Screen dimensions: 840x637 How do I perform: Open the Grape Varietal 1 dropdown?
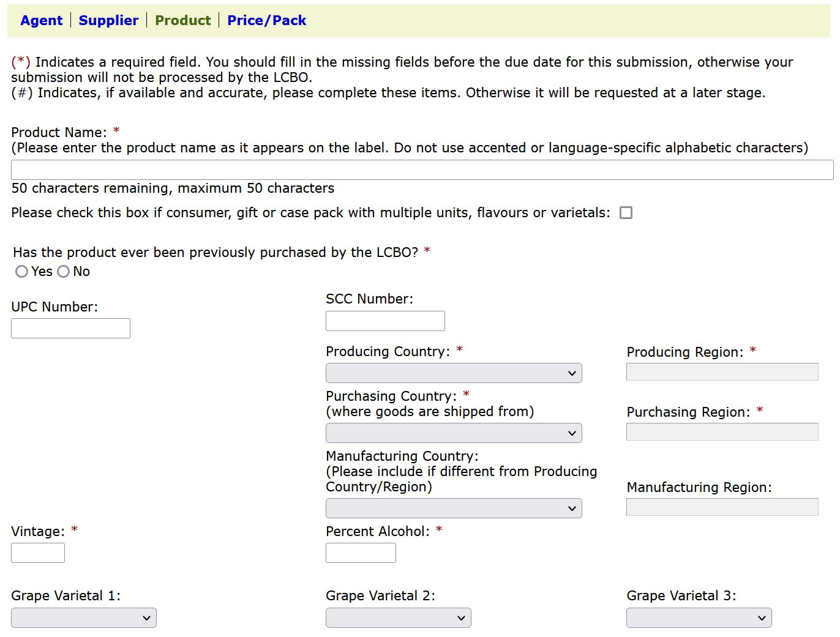(x=84, y=618)
